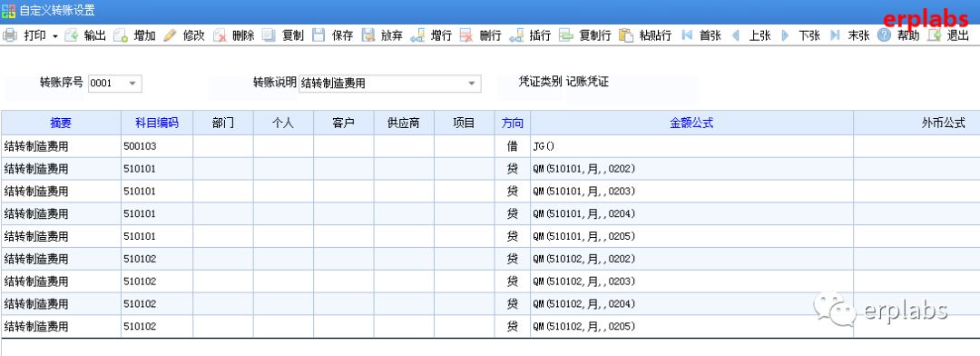The image size is (980, 356).
Task: Click the 方向 column header
Action: tap(513, 124)
